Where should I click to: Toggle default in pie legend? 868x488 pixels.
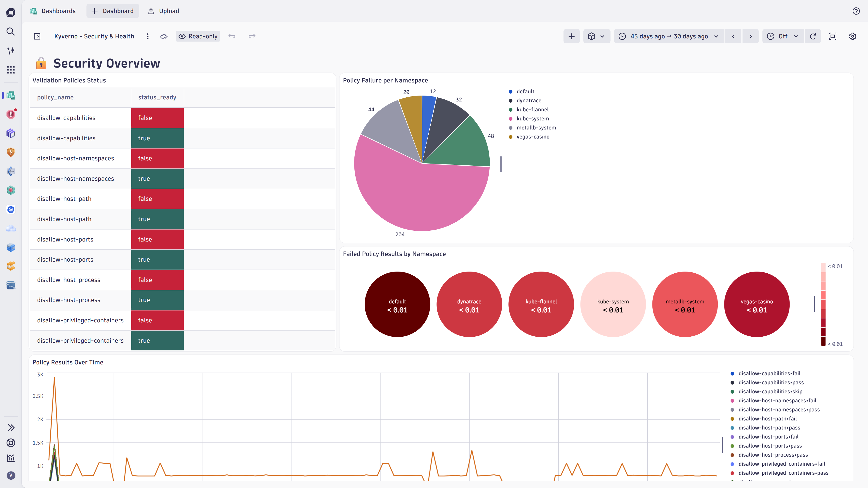(x=521, y=91)
